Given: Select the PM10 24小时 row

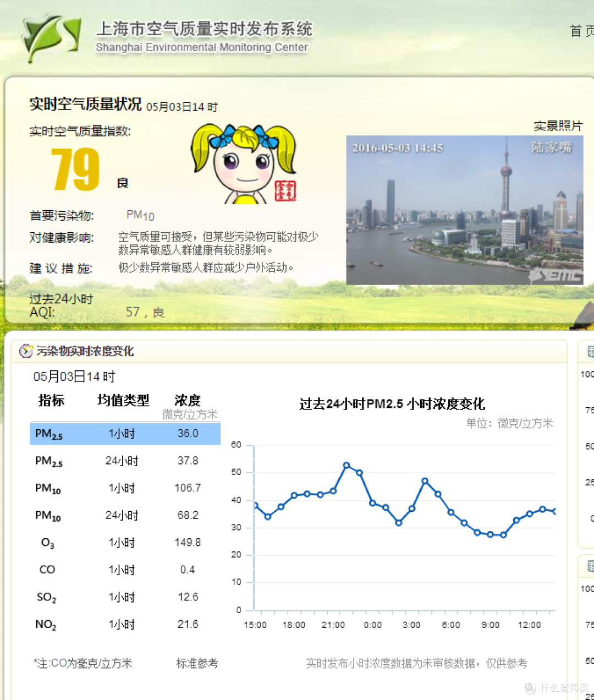Looking at the screenshot, I should click(x=125, y=515).
